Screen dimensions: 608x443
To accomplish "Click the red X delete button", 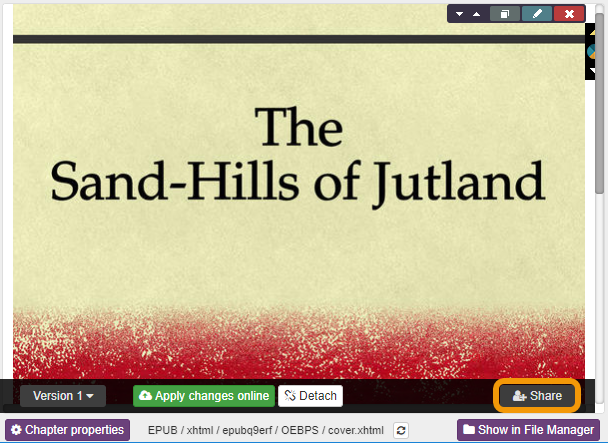I will [569, 14].
